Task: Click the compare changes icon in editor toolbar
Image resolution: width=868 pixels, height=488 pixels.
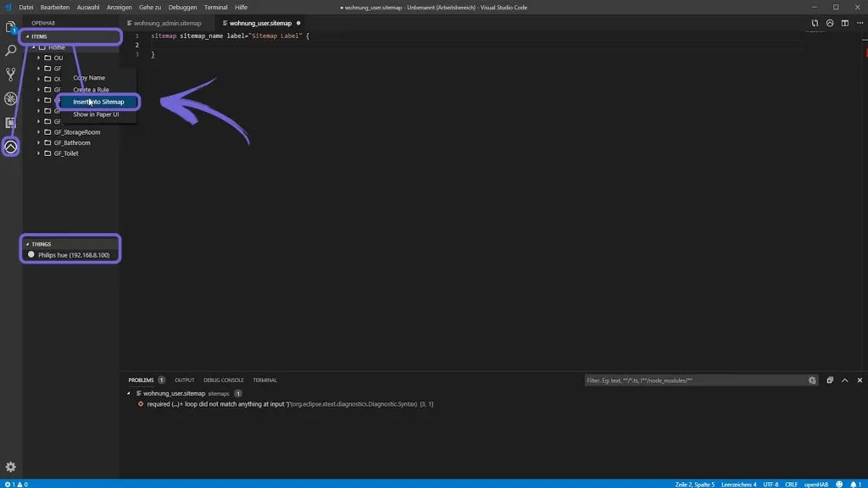Action: (815, 23)
